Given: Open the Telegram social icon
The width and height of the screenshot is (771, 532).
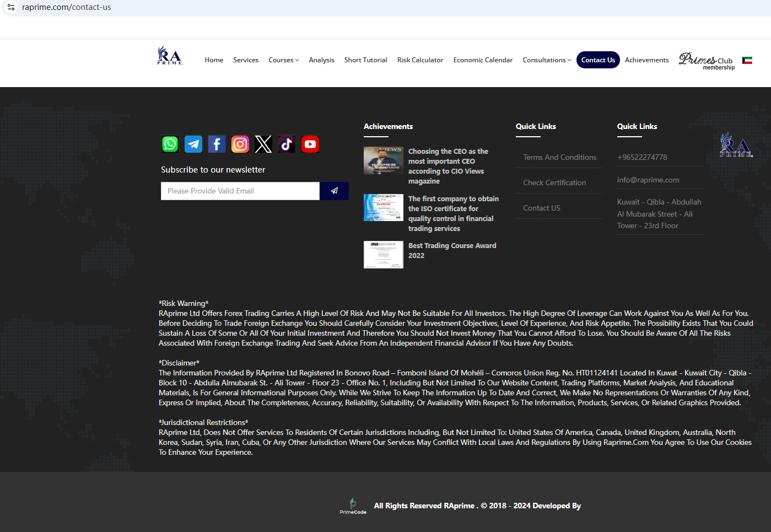Looking at the screenshot, I should 193,144.
